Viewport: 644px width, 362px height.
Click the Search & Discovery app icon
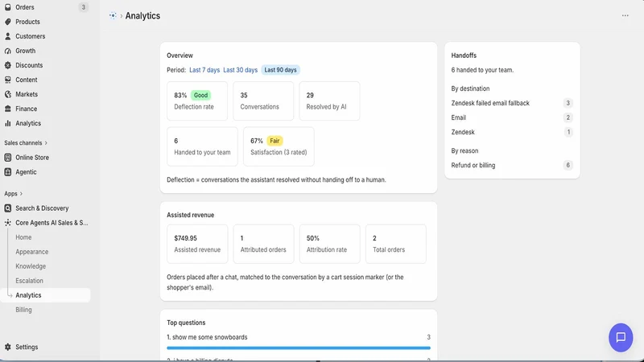coord(8,208)
